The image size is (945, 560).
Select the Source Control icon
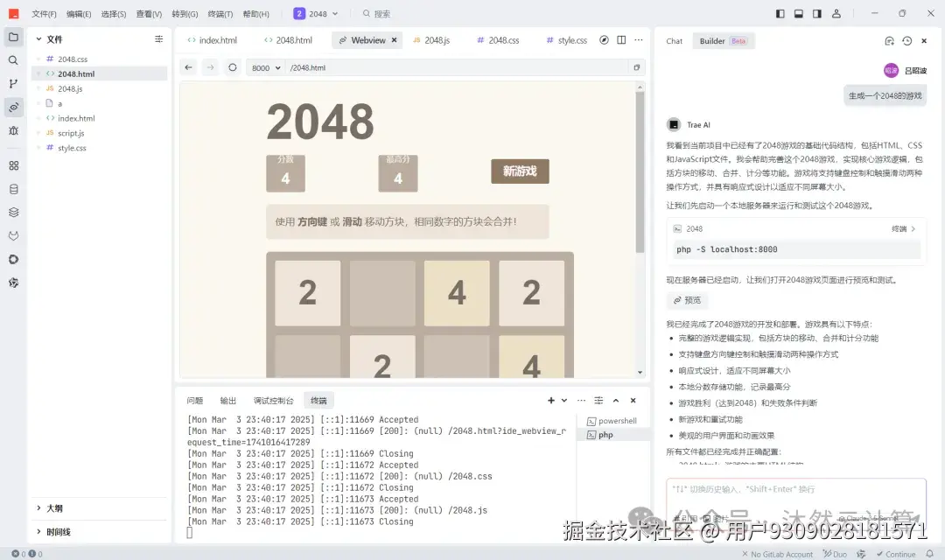[x=12, y=84]
